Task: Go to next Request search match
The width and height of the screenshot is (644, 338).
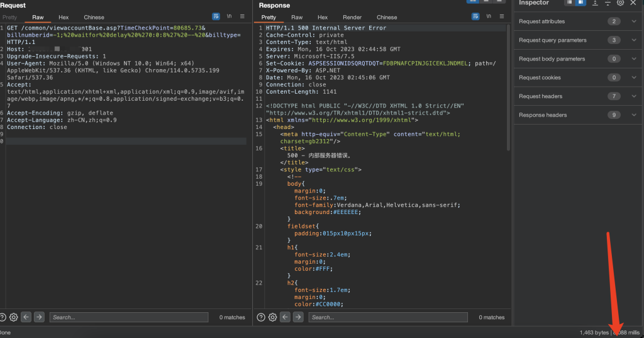Action: [x=39, y=317]
